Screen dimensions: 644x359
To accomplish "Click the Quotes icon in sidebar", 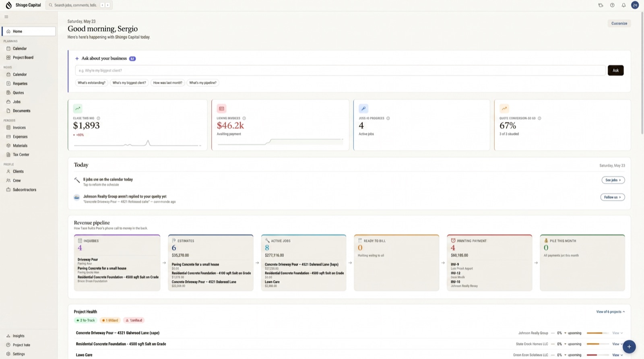I will click(x=8, y=93).
